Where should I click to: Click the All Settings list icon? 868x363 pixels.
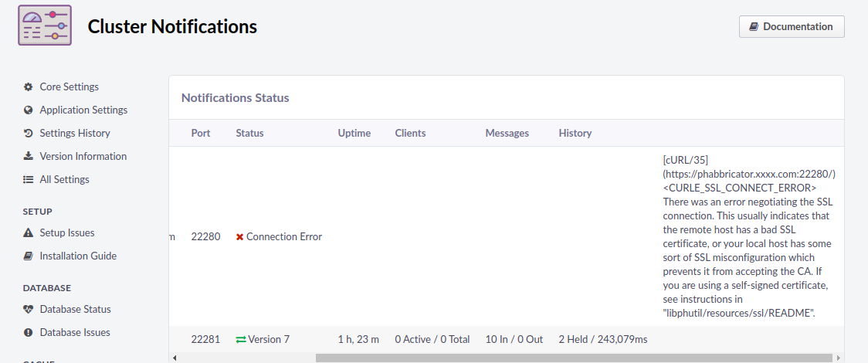tap(29, 180)
